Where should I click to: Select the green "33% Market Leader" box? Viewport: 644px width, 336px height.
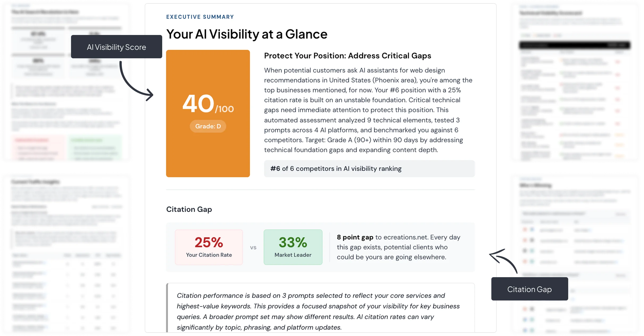coord(293,247)
